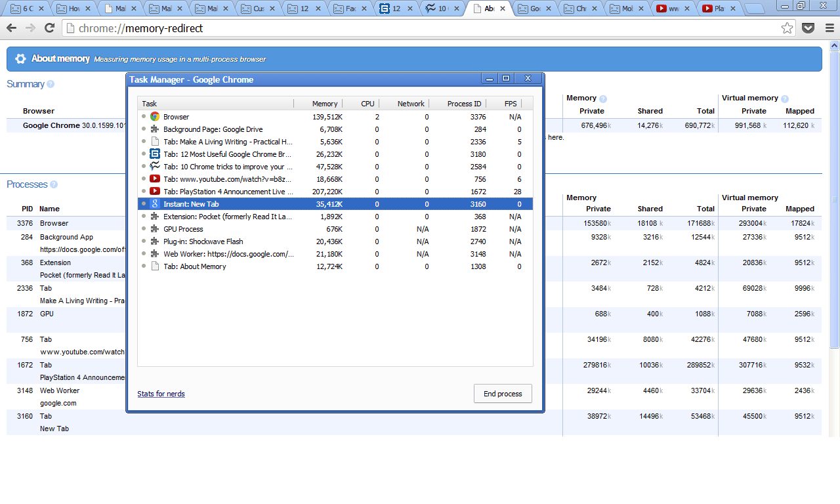Click the Google icon on Instant: New Tab row
Image resolution: width=840 pixels, height=504 pixels.
155,204
